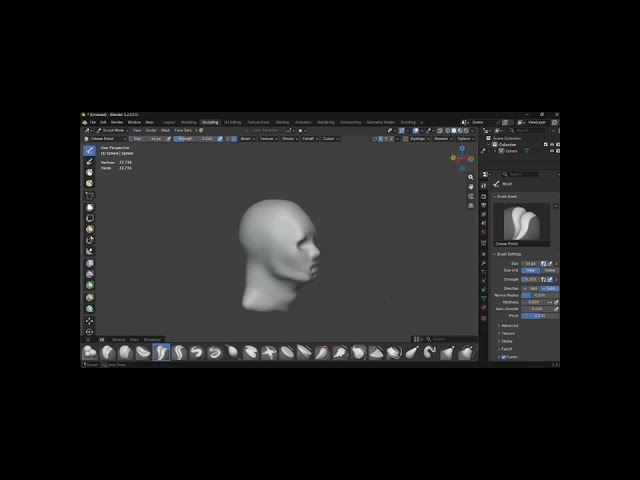Enable or disable the Cursor checkbox in properties

pos(503,357)
